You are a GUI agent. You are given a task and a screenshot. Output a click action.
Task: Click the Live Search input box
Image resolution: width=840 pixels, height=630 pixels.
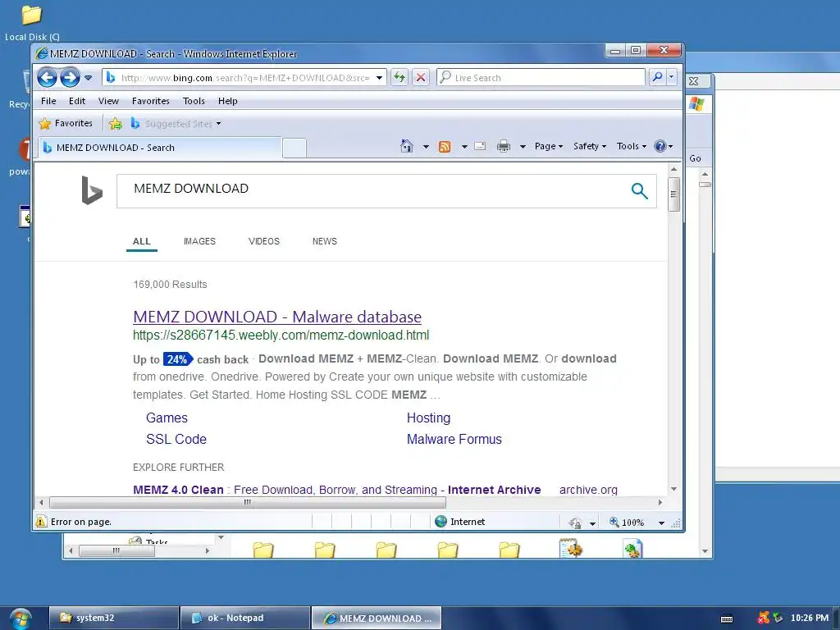(541, 78)
